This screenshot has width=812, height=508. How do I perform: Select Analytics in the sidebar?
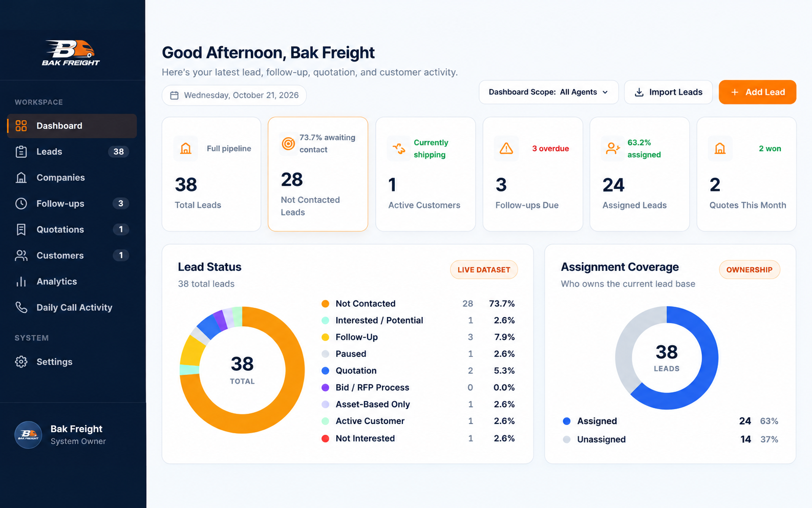(x=72, y=282)
